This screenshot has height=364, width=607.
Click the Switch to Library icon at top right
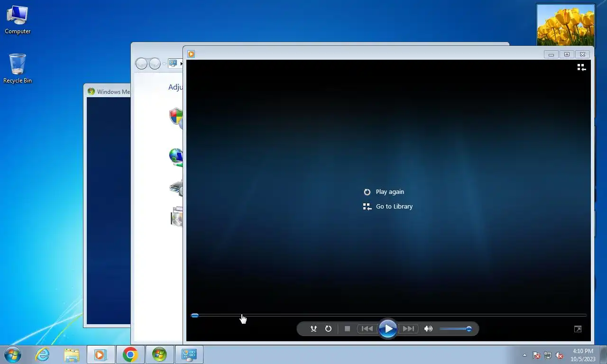tap(581, 67)
